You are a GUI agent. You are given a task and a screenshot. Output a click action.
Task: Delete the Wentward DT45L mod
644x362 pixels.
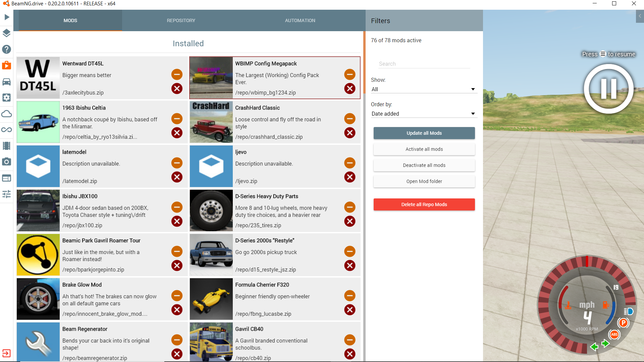[x=177, y=88]
